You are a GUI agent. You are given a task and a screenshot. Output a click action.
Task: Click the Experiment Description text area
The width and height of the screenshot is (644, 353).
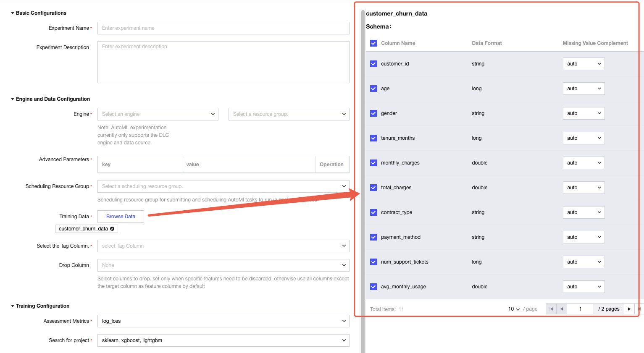click(x=223, y=62)
